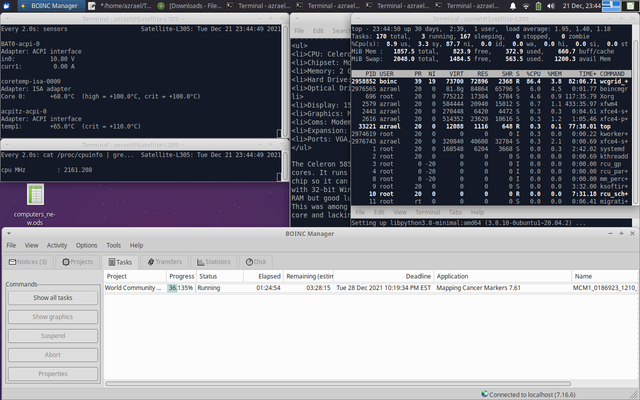The height and width of the screenshot is (400, 640).
Task: Click the 36.135% progress bar cell
Action: coord(181,288)
